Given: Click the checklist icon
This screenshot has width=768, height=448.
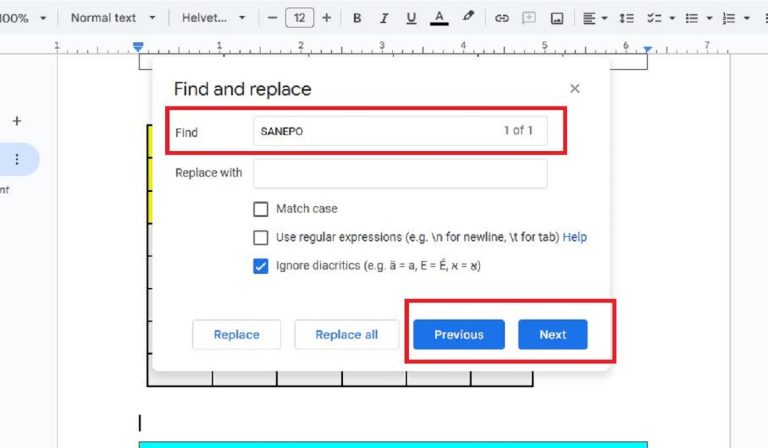Looking at the screenshot, I should point(654,18).
